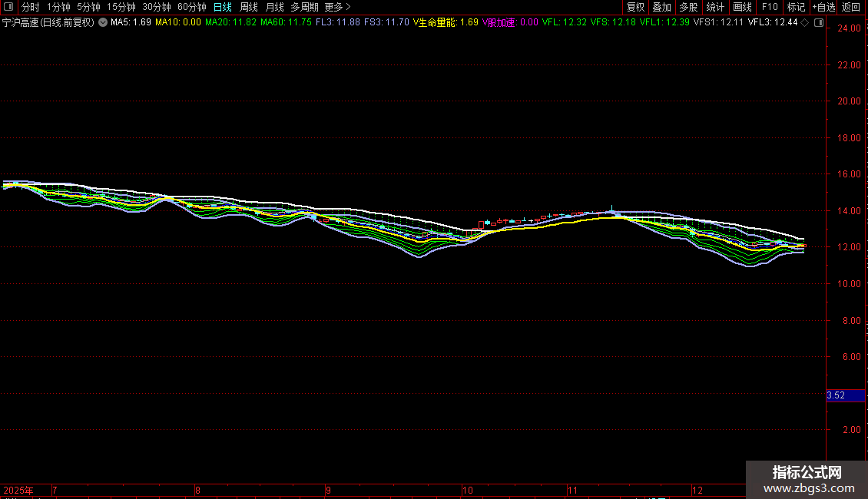Expand the 更多 periods menu
Viewport: 868px width, 499px height.
337,7
